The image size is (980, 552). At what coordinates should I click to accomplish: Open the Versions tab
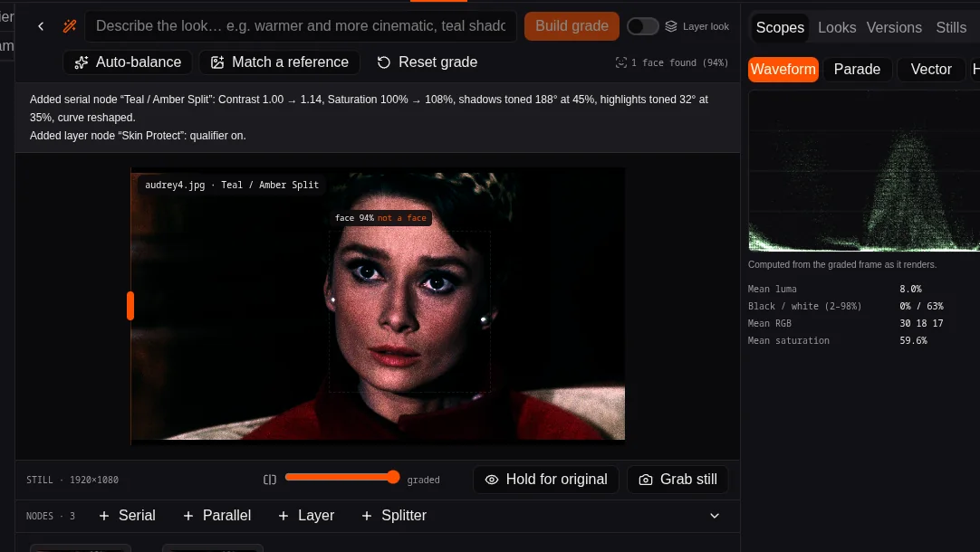tap(894, 27)
